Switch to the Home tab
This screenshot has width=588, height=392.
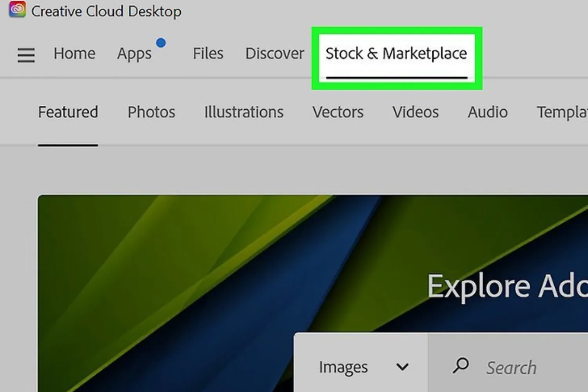74,53
